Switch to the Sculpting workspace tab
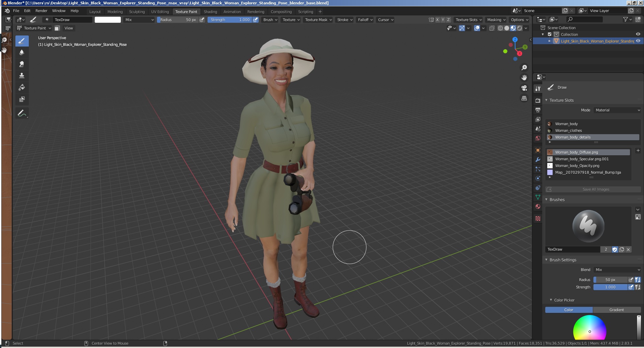This screenshot has width=644, height=348. pyautogui.click(x=137, y=11)
